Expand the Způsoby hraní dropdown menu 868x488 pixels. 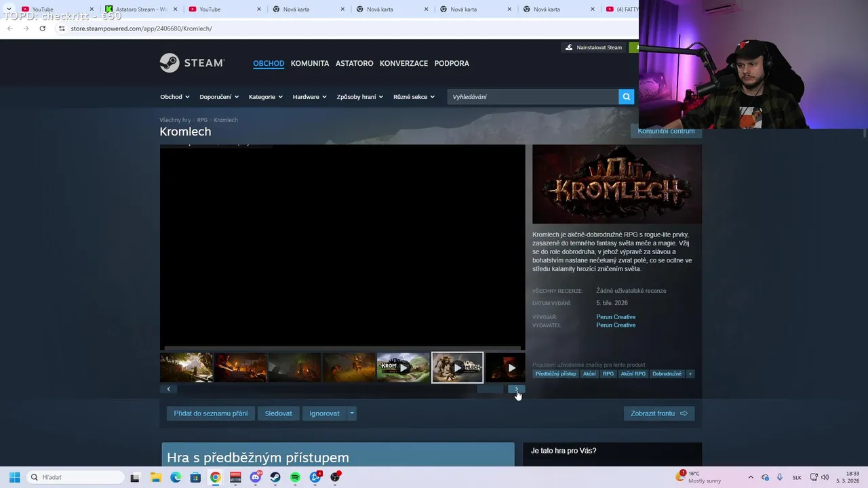pyautogui.click(x=359, y=97)
